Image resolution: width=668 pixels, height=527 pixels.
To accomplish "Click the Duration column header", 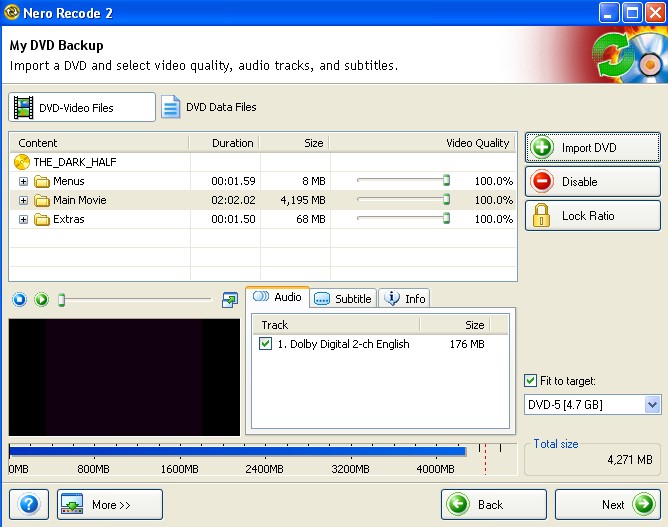I will (x=225, y=143).
